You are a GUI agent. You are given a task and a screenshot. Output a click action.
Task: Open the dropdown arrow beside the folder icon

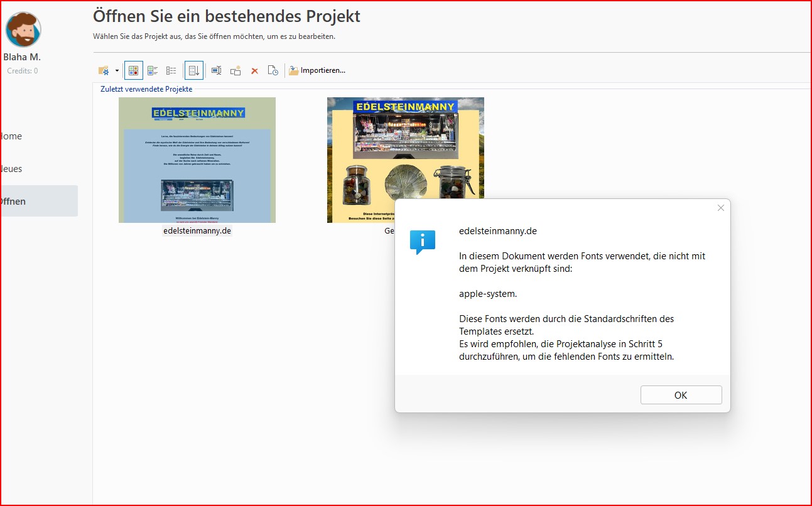coord(117,70)
